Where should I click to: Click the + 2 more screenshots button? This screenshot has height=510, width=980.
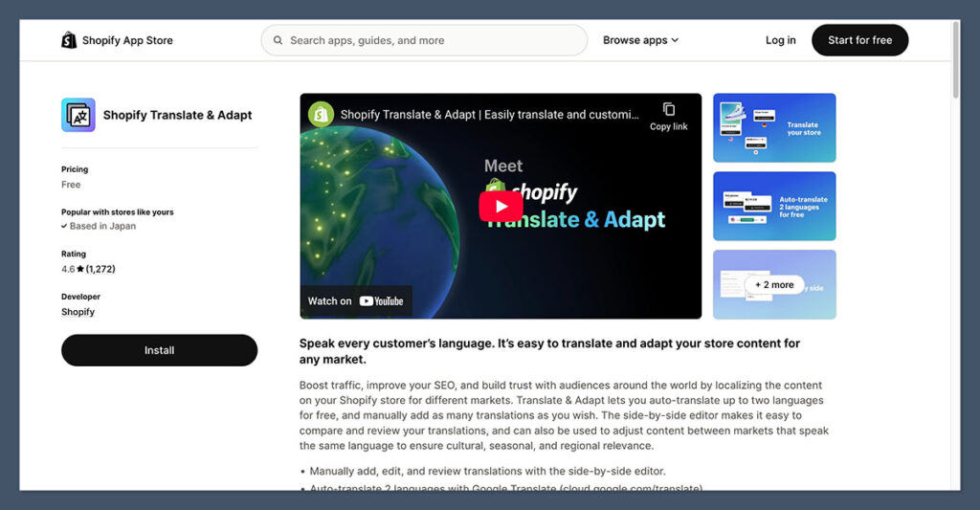pyautogui.click(x=774, y=285)
